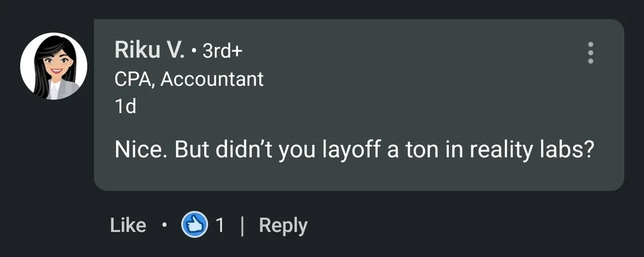Screen dimensions: 644x257
Task: Click the vertical divider before Reply
Action: pyautogui.click(x=242, y=226)
